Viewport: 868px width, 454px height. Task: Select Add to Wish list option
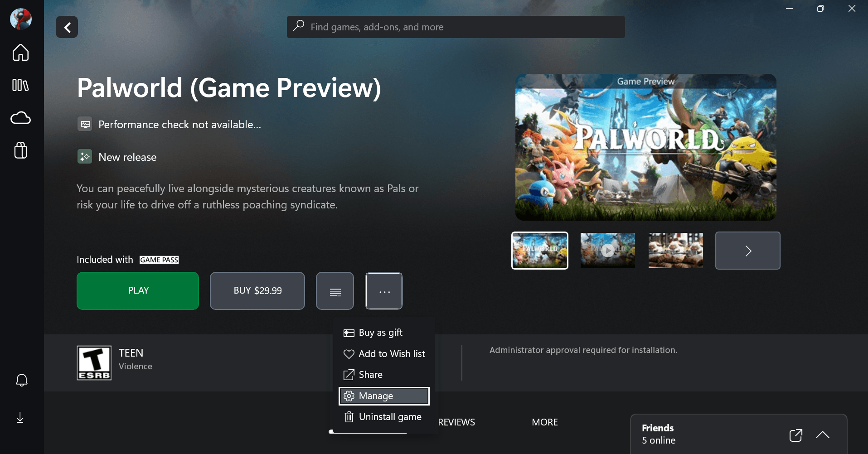click(384, 354)
